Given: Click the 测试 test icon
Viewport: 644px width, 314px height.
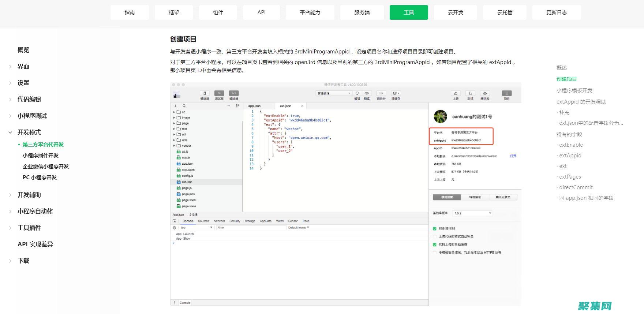Looking at the screenshot, I should pyautogui.click(x=470, y=93).
